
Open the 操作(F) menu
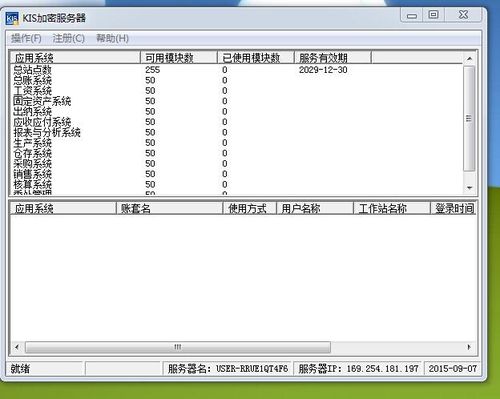(26, 38)
